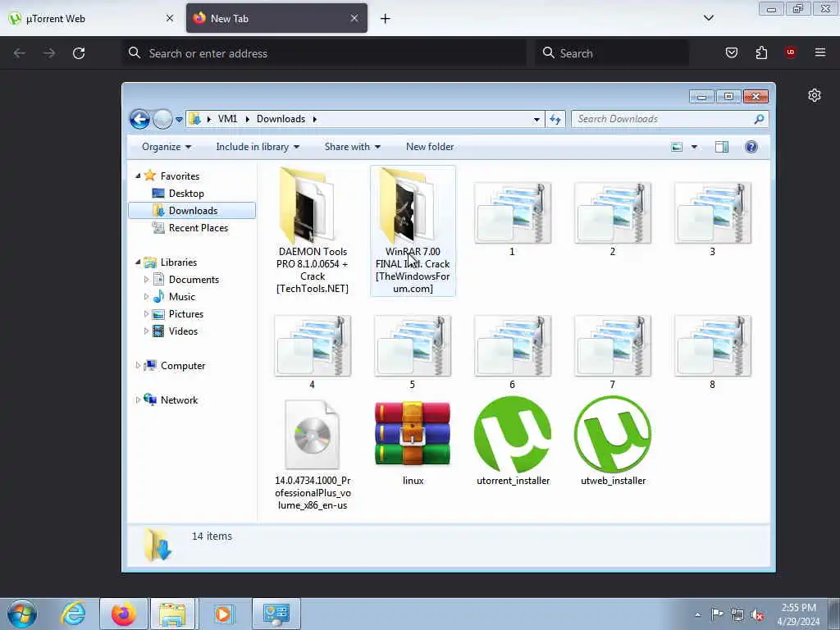The image size is (840, 630).
Task: Focus the Firefox Search box
Action: pos(612,53)
